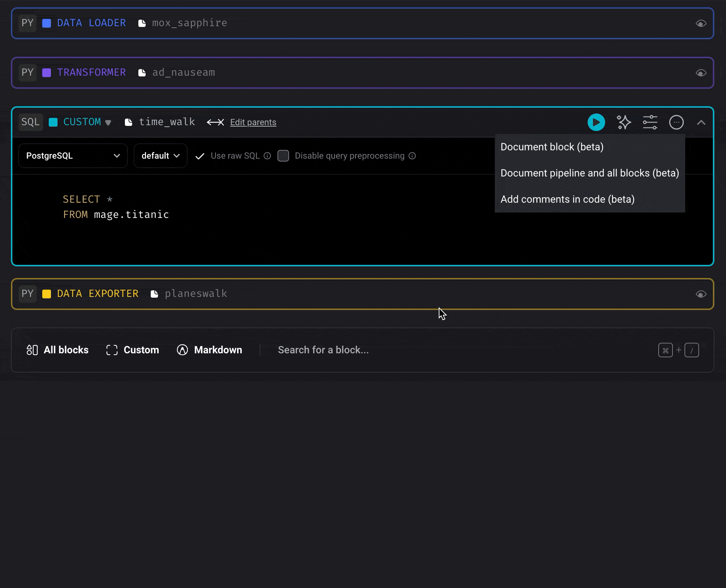
Task: Click the parent arrow icon before Edit parents
Action: coord(215,122)
